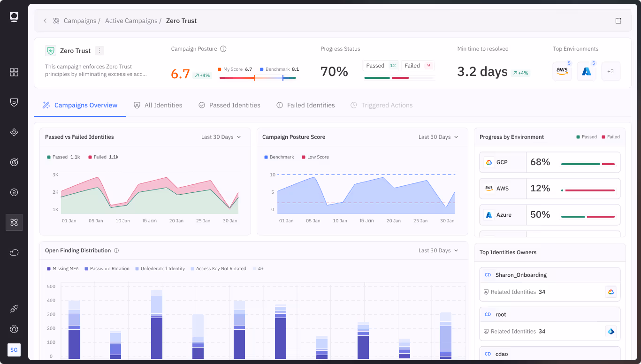
Task: Click the Zero Trust shield badge icon
Action: 51,51
